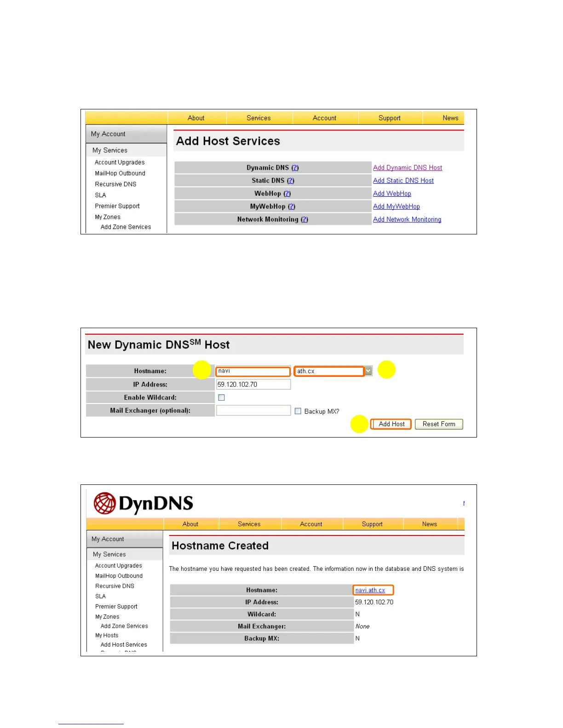This screenshot has width=563, height=728.
Task: Click the Hostname Created heading
Action: click(x=220, y=546)
